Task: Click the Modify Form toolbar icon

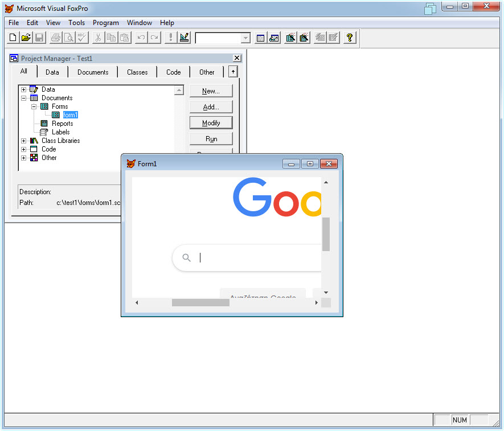Action: click(184, 38)
